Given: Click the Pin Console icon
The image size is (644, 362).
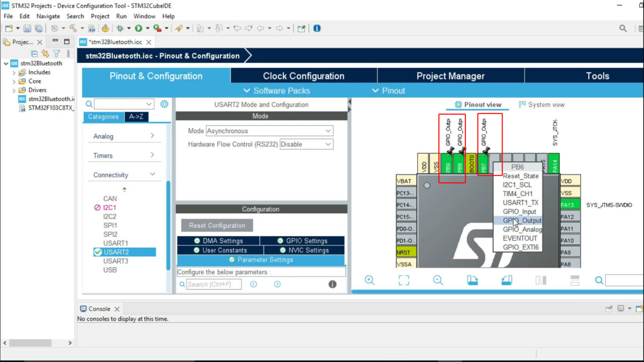Looking at the screenshot, I should coord(609,309).
